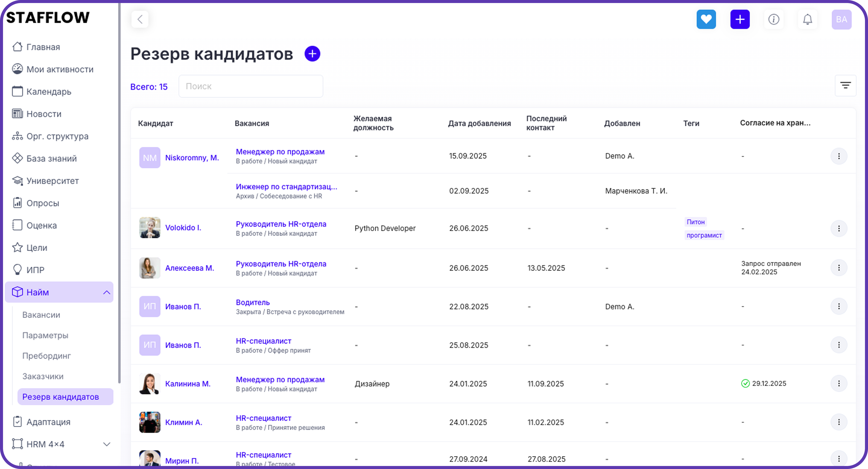Collapse the Найм menu section
868x469 pixels.
tap(107, 292)
